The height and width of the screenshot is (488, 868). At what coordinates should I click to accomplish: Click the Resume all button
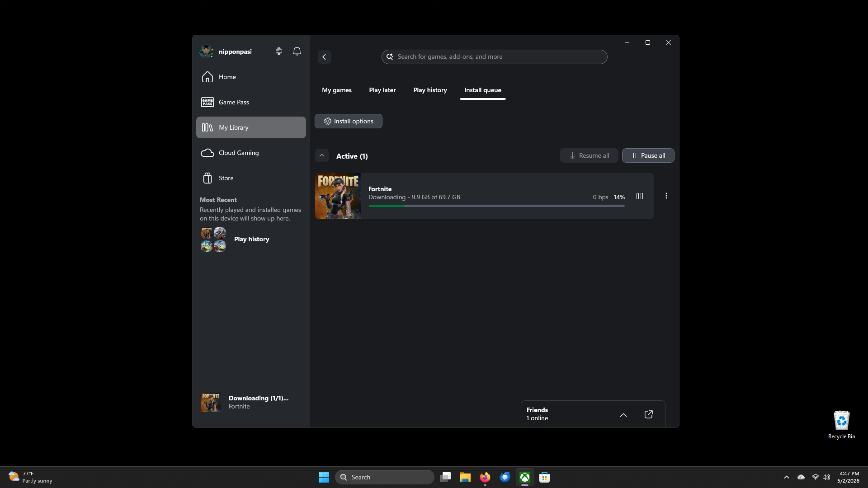(589, 155)
